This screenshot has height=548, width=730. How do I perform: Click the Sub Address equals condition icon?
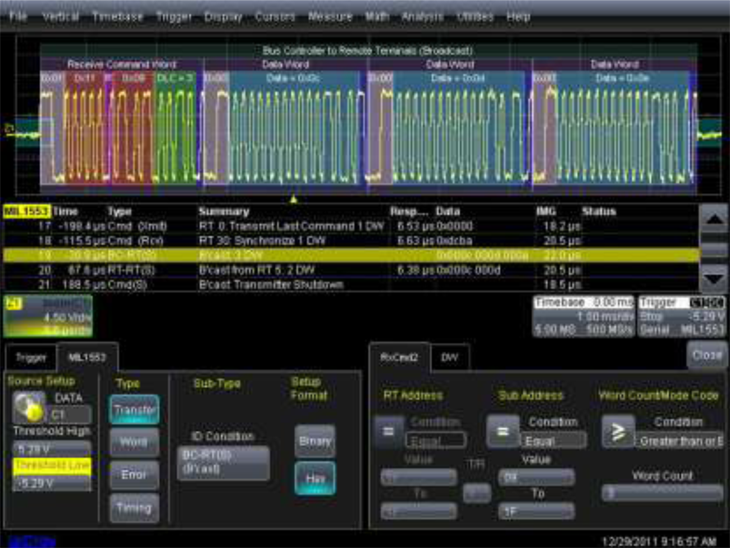point(503,431)
